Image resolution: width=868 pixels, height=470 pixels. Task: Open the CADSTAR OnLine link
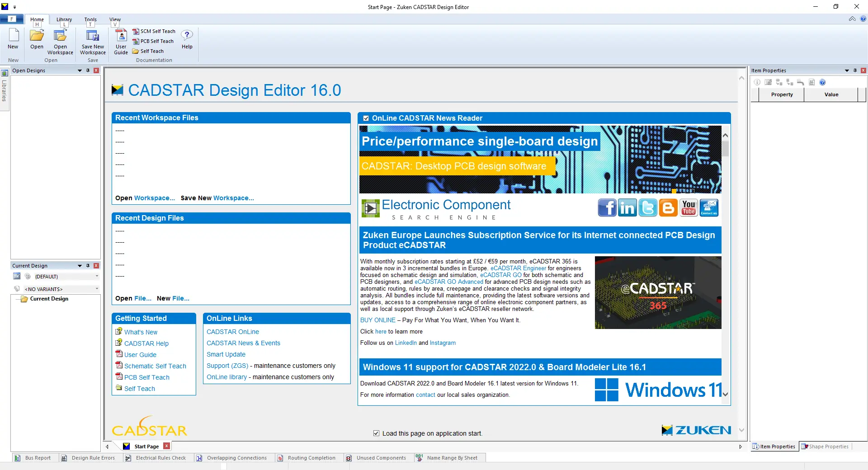(233, 332)
